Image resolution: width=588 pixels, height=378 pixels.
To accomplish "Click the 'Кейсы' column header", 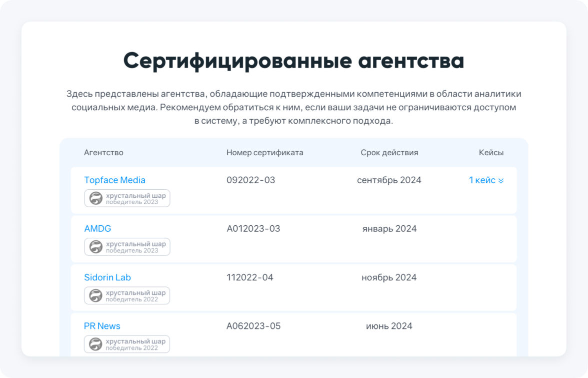I will click(491, 152).
